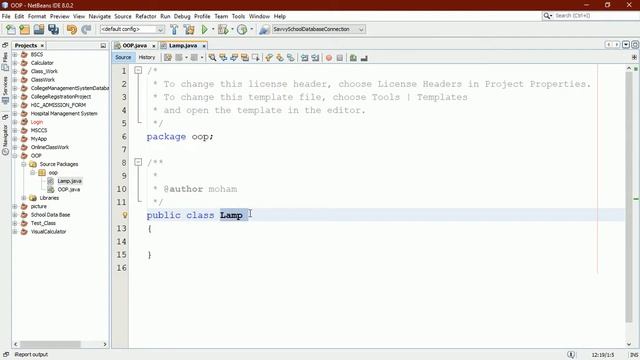Close the Lamp.java tab
Screen dimensions: 640x360
tap(204, 46)
